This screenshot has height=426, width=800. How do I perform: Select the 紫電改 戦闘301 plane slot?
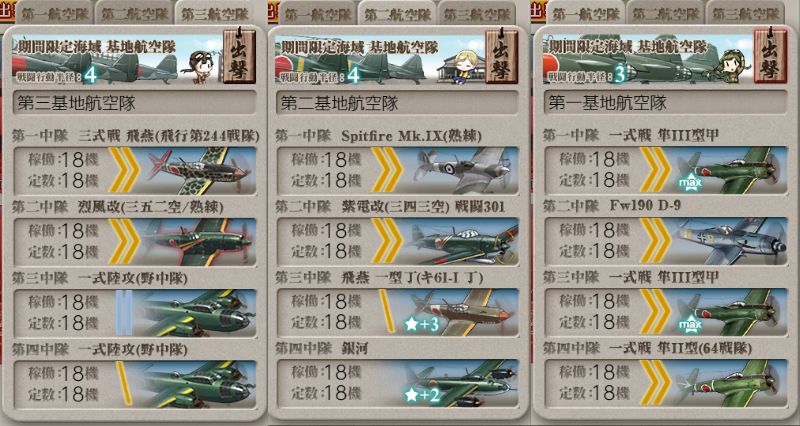click(397, 242)
